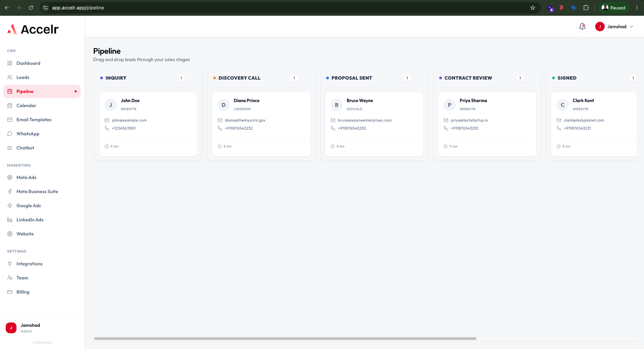Click phone icon next to +919876543230

333,128
